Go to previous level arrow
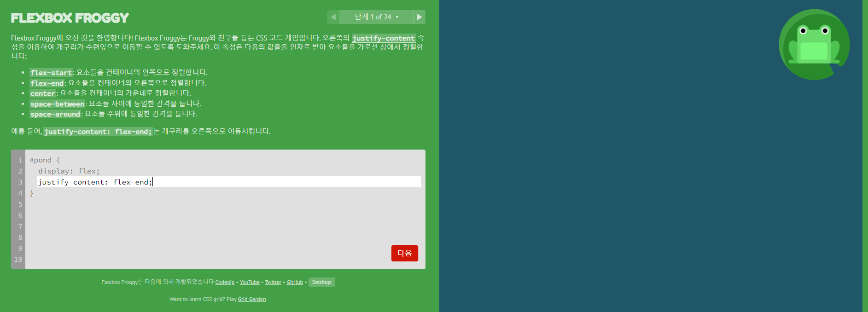Screen dimensions: 868x312 (333, 17)
